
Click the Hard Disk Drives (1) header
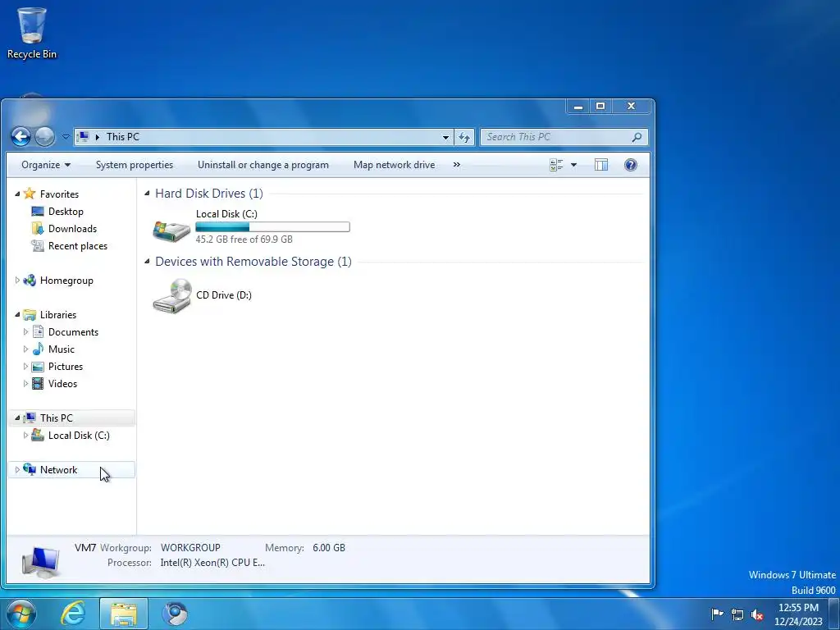pos(209,194)
